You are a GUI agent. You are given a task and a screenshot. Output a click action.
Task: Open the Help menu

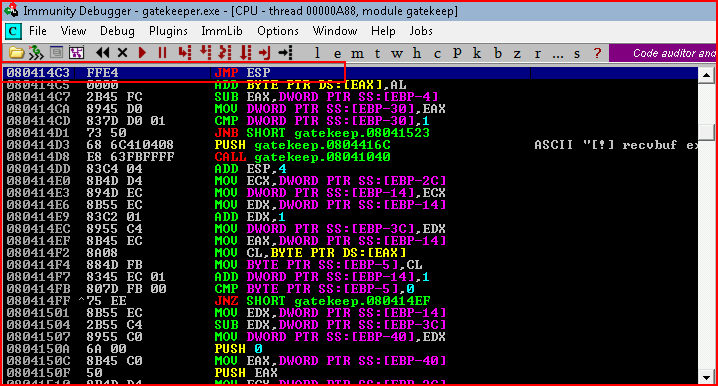[x=383, y=31]
